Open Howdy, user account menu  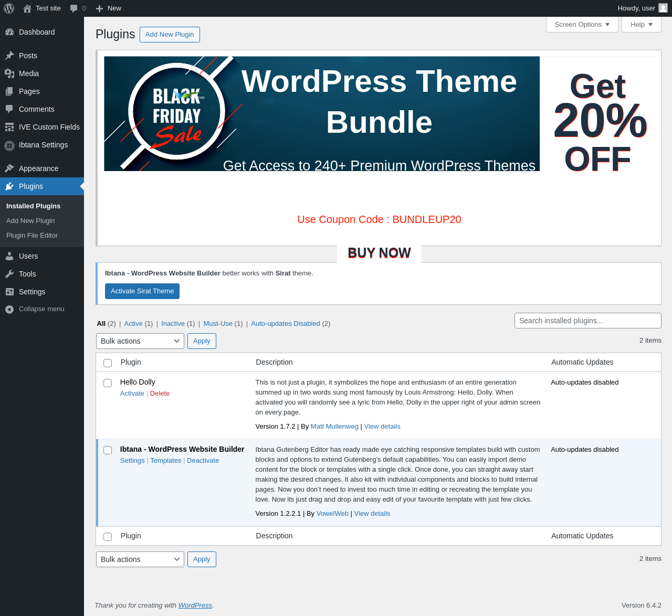point(643,8)
